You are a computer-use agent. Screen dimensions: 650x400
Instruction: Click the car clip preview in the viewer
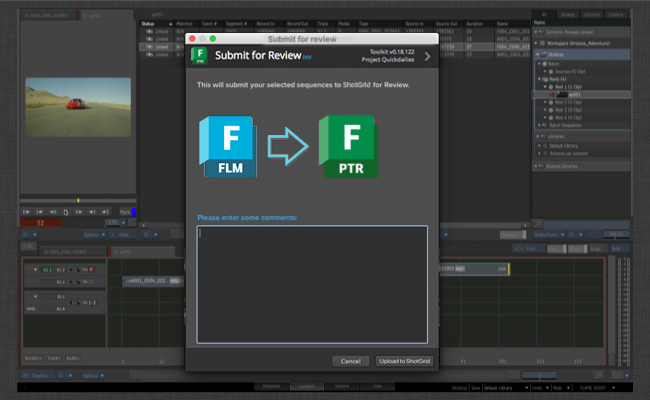pos(78,107)
